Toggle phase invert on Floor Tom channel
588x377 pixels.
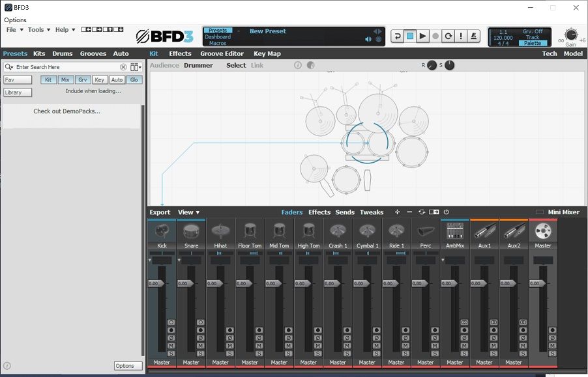259,338
